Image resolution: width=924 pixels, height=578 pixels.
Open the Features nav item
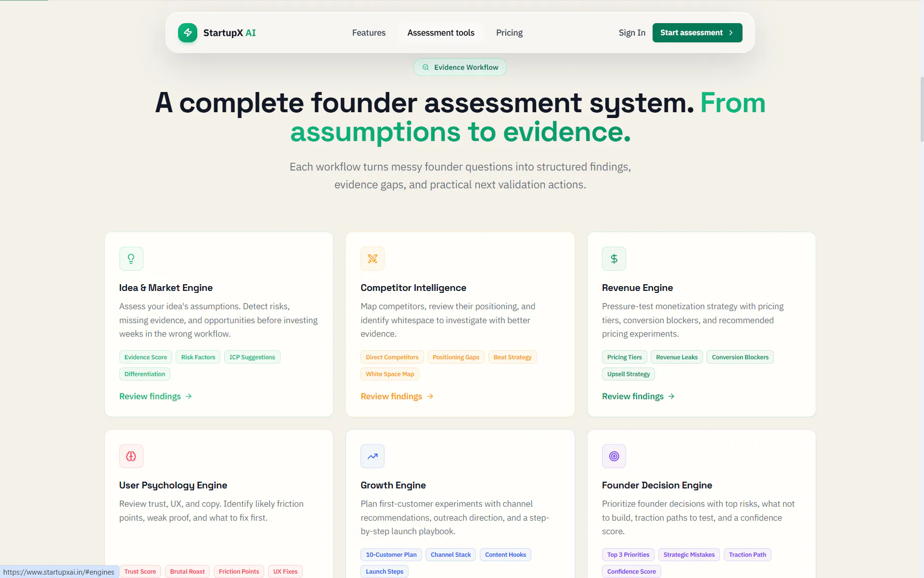pyautogui.click(x=369, y=33)
